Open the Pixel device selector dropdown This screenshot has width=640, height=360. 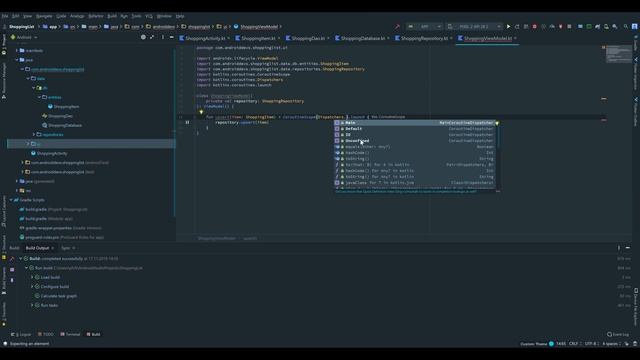tap(474, 27)
